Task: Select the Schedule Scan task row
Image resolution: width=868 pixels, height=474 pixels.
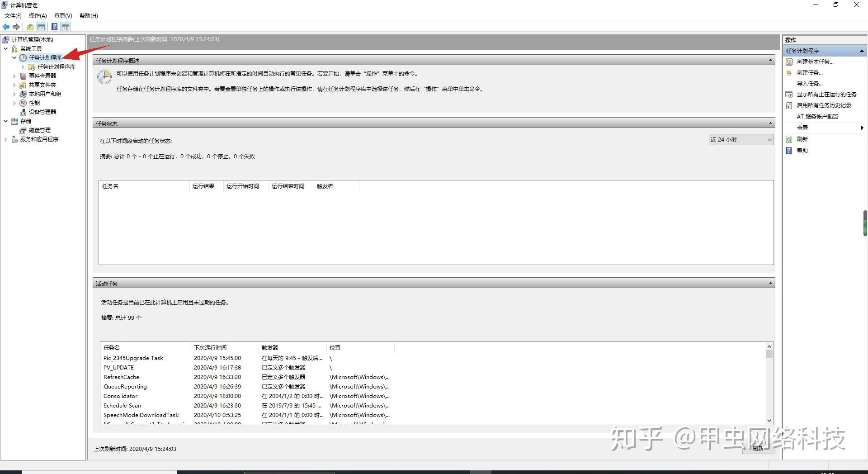Action: click(246, 406)
